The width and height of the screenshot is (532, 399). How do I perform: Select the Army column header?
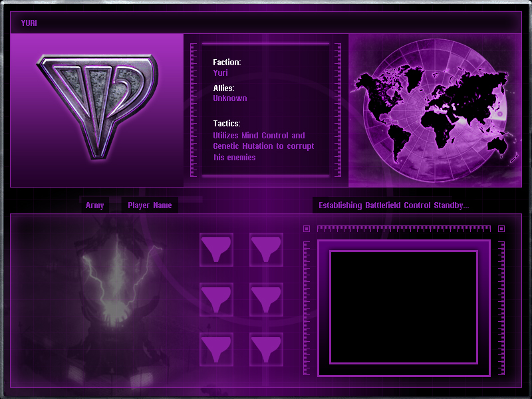pyautogui.click(x=94, y=205)
